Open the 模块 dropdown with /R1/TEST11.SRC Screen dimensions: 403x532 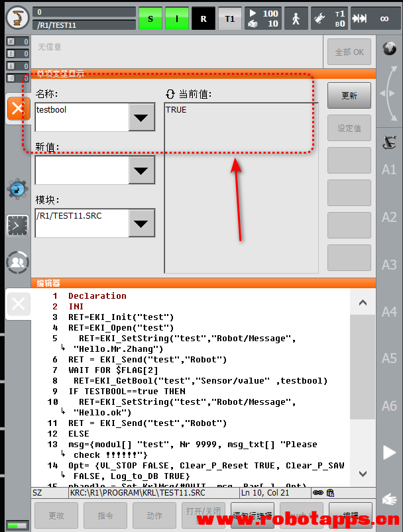[141, 223]
